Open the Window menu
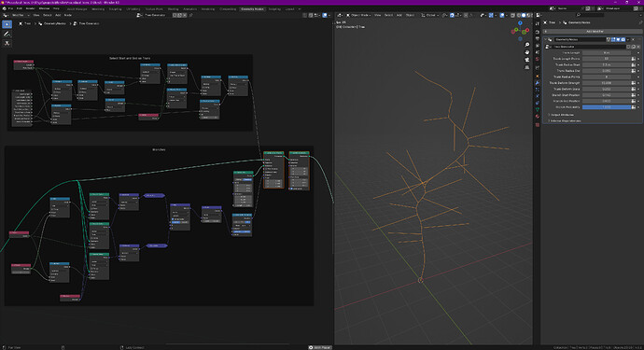The image size is (644, 350). pos(44,8)
